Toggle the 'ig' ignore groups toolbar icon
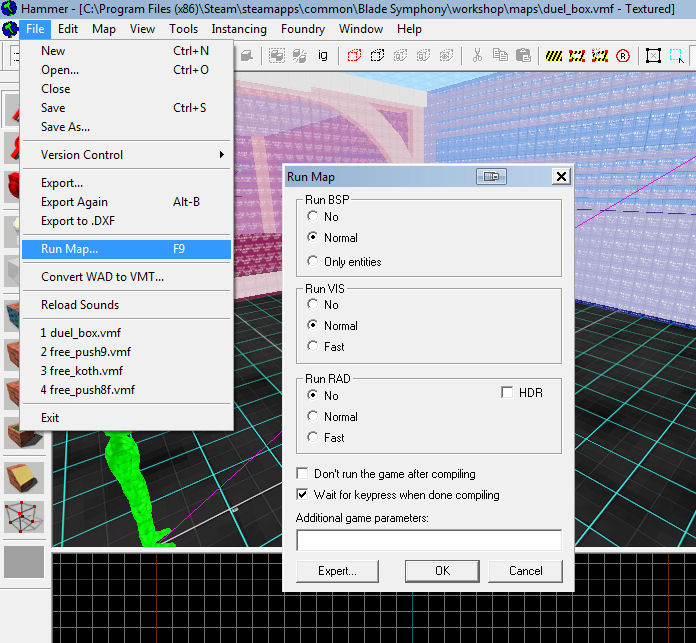 pyautogui.click(x=323, y=56)
